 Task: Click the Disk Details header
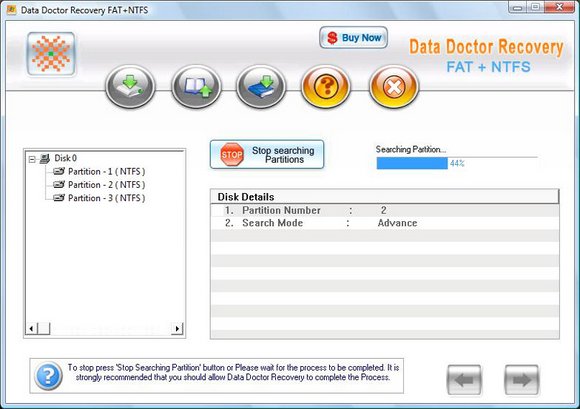[384, 197]
